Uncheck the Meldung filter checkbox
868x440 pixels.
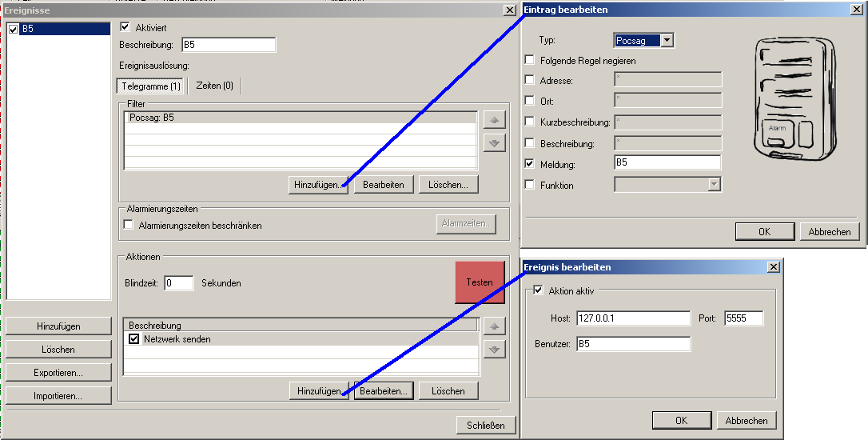pos(529,164)
